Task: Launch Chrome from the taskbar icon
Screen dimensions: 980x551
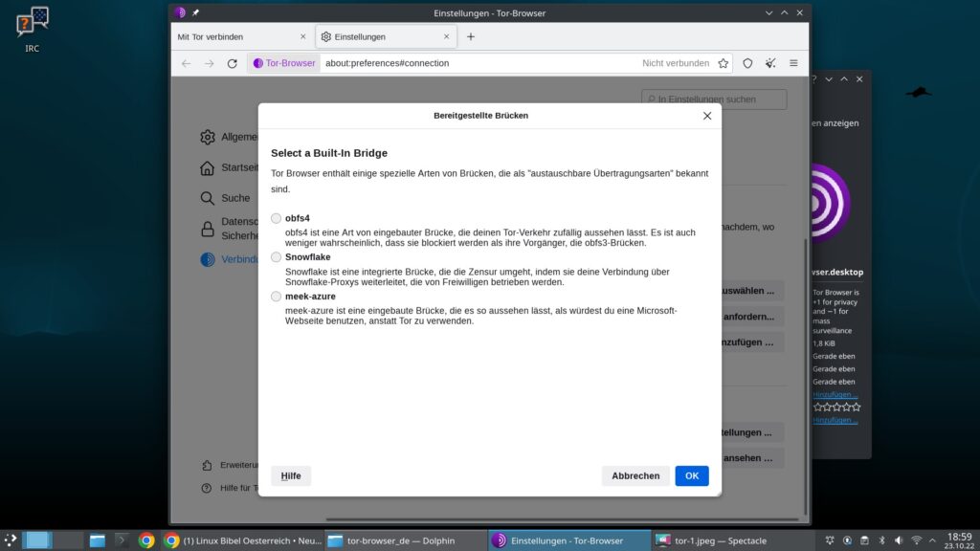Action: click(146, 540)
